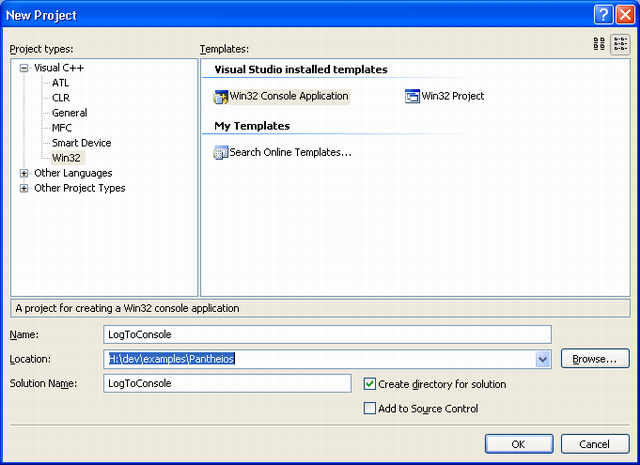This screenshot has width=640, height=465.
Task: Open the Search Online Templates icon
Action: coord(220,153)
